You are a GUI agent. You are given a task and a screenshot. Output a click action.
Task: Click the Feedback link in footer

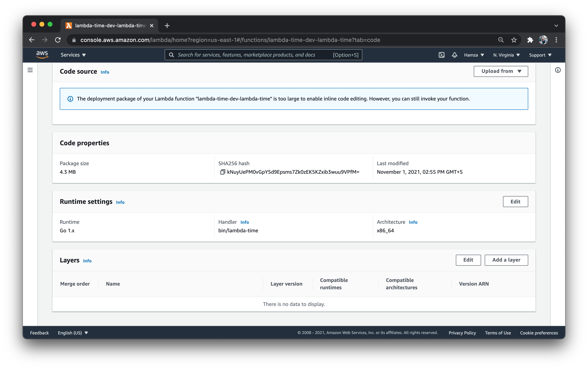click(39, 333)
